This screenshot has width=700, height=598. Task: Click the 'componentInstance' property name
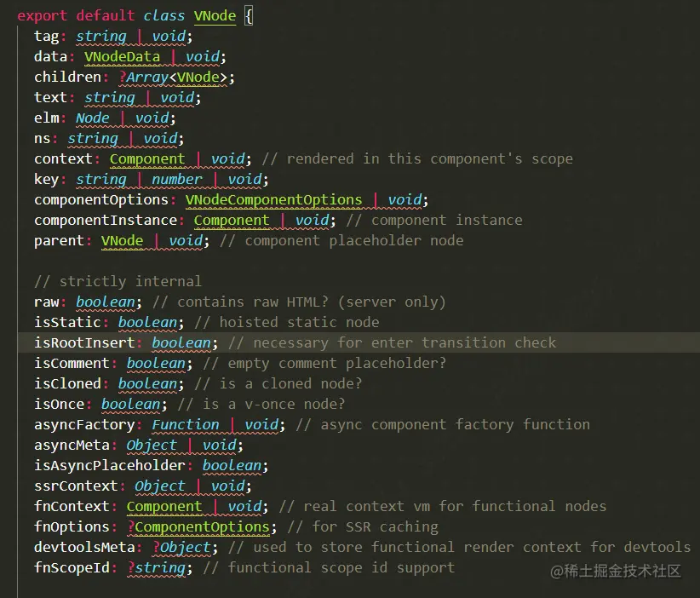coord(106,220)
